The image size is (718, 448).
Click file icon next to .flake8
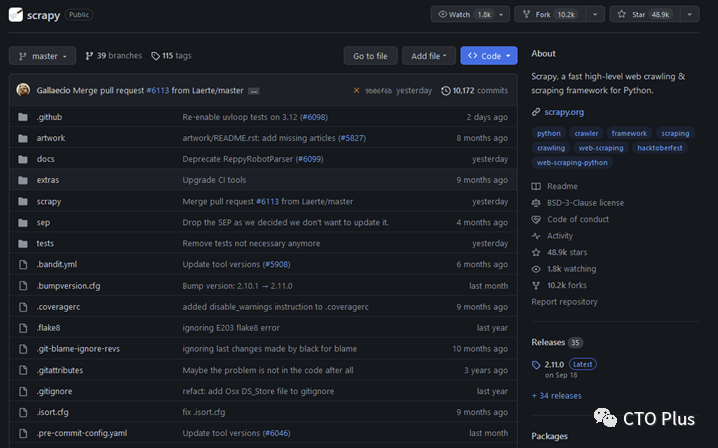pos(23,328)
